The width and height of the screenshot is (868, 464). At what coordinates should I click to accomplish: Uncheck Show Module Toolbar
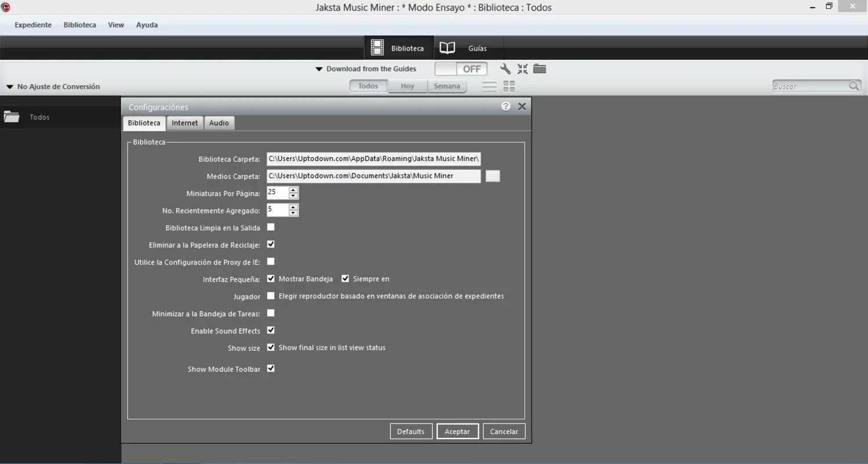coord(271,368)
